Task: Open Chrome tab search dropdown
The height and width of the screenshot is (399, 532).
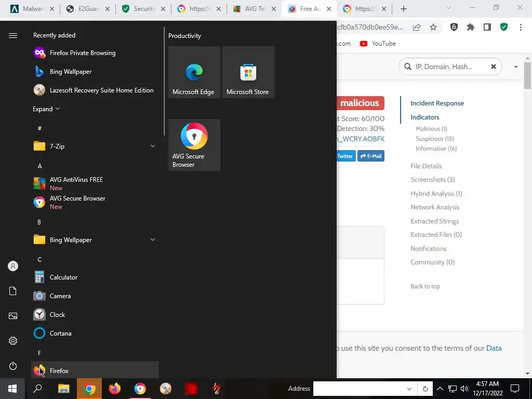Action: pos(448,7)
